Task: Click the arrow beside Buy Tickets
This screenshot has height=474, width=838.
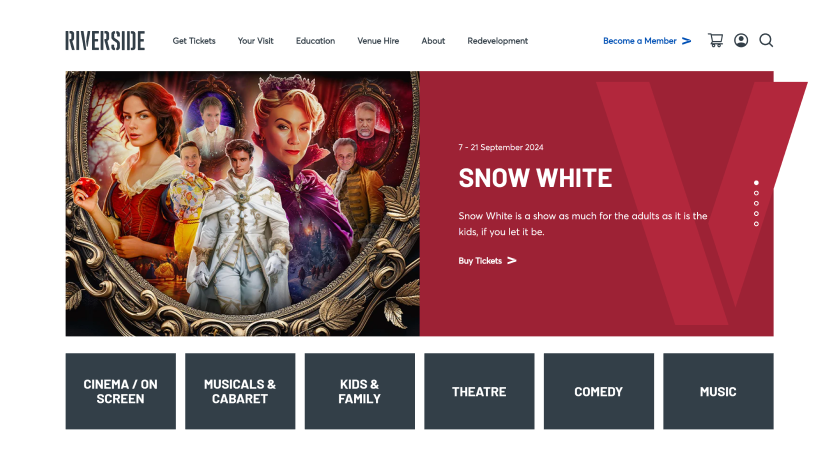Action: [x=511, y=261]
